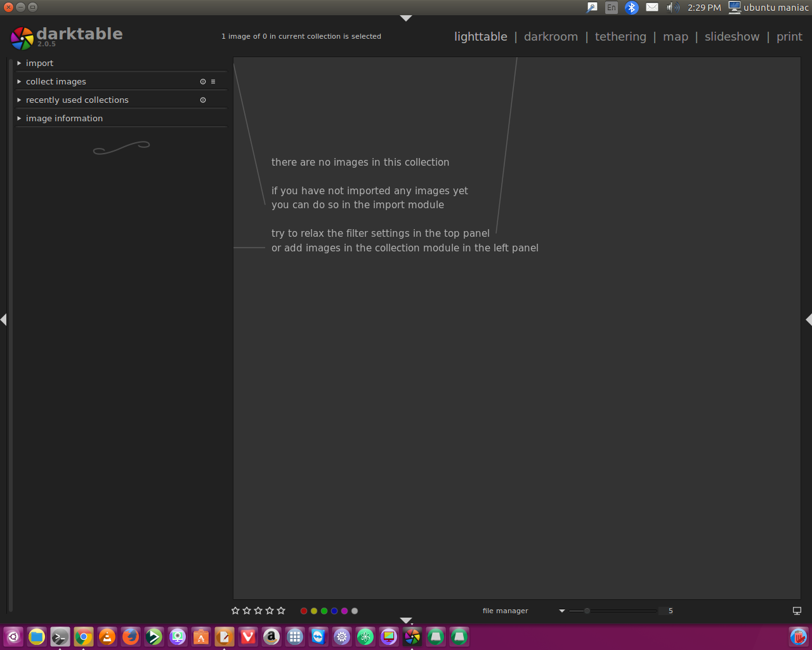This screenshot has height=650, width=812.
Task: Hide the left side panel with arrow
Action: tap(3, 319)
